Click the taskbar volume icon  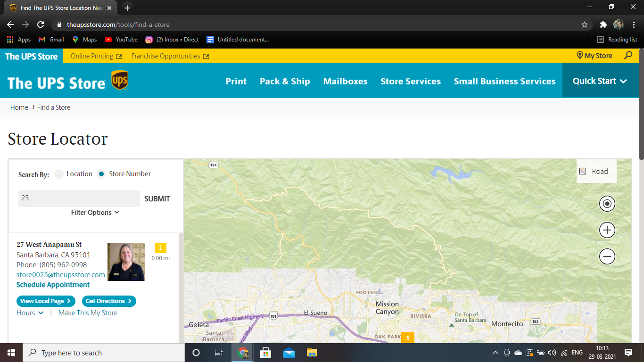pos(552,353)
